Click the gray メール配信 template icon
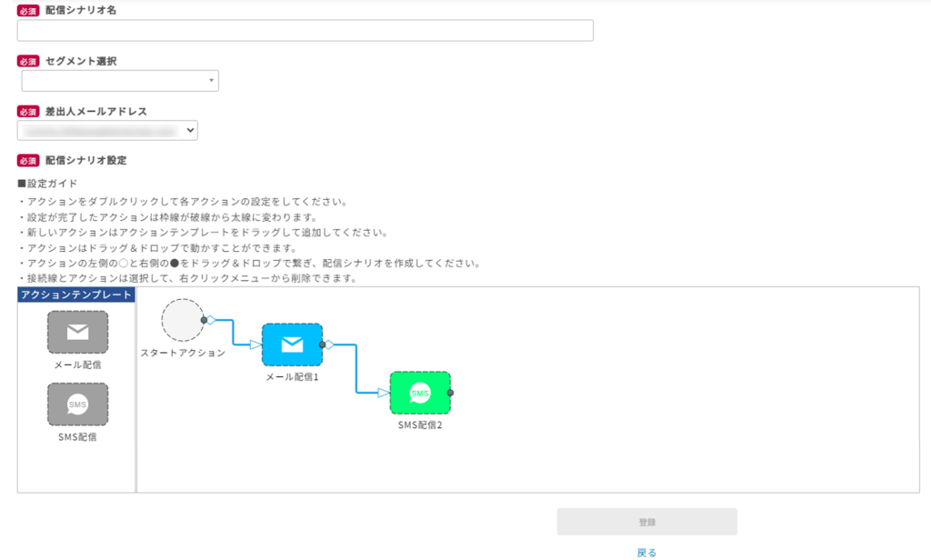This screenshot has width=931, height=560. [77, 332]
